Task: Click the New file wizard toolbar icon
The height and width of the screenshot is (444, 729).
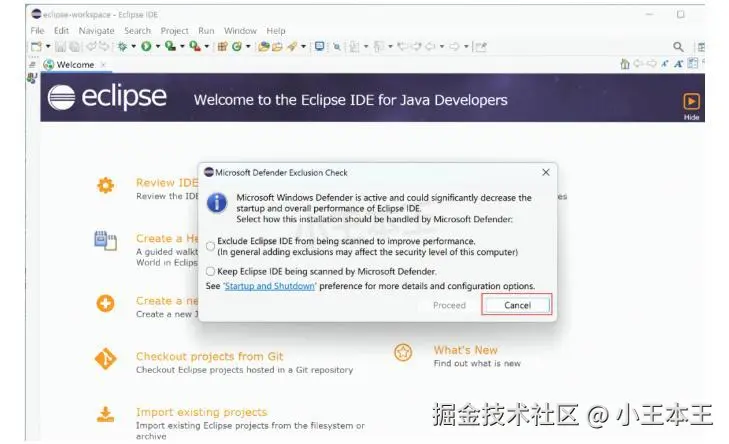Action: [x=36, y=46]
